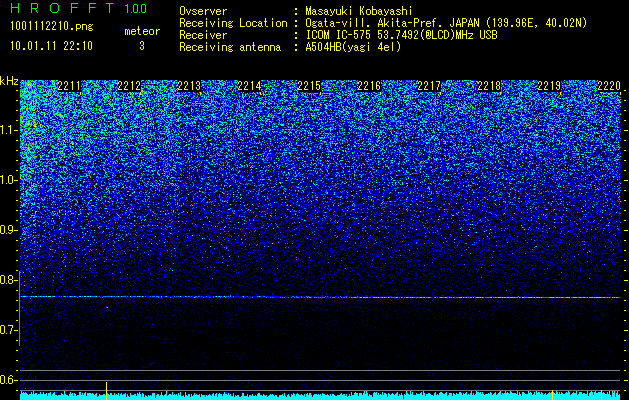Click the yellow power spike nearest 2220
Screen dimensions: 629x400
[601, 395]
